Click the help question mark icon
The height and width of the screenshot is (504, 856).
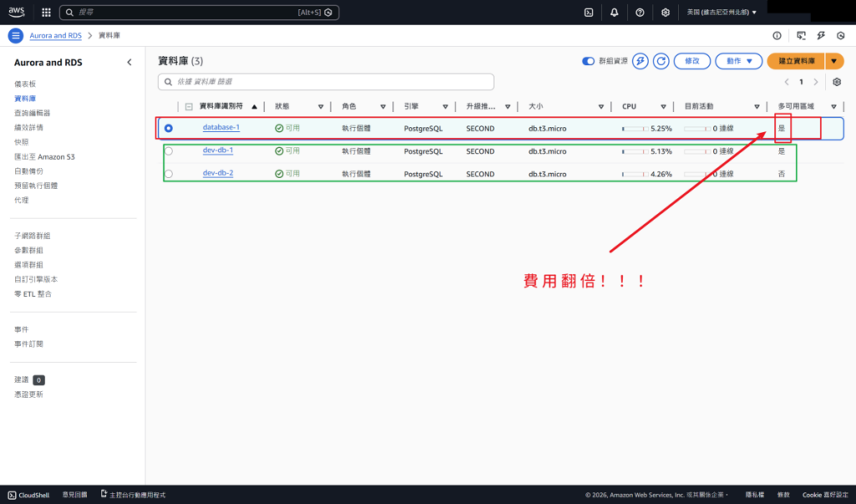[639, 12]
